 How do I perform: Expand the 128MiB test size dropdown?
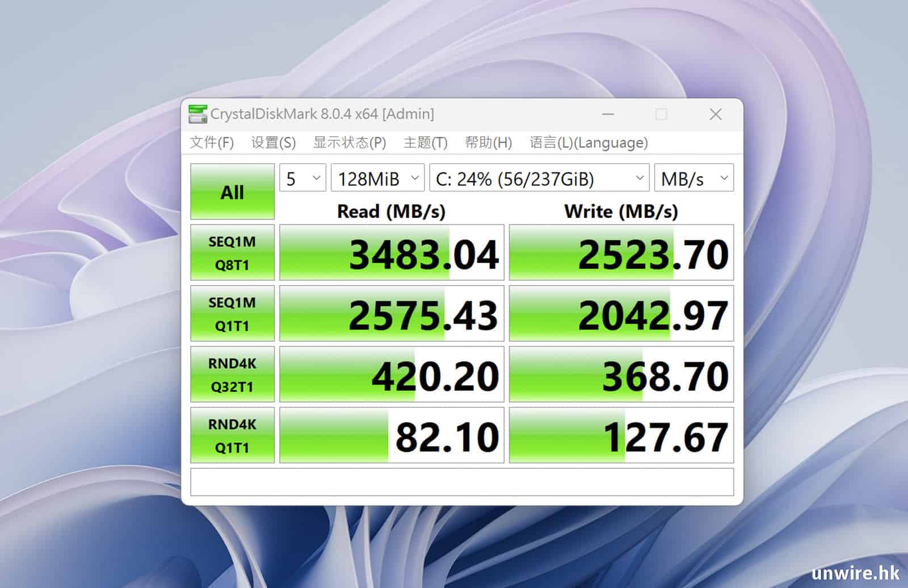377,179
